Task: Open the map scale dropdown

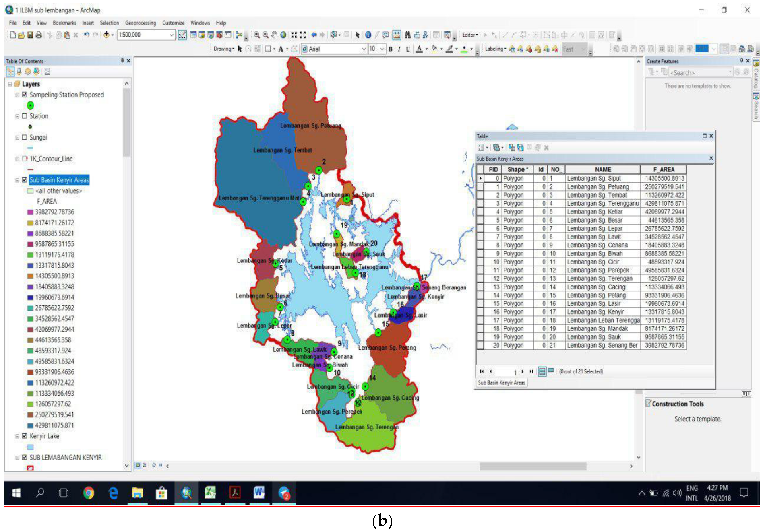Action: (172, 35)
